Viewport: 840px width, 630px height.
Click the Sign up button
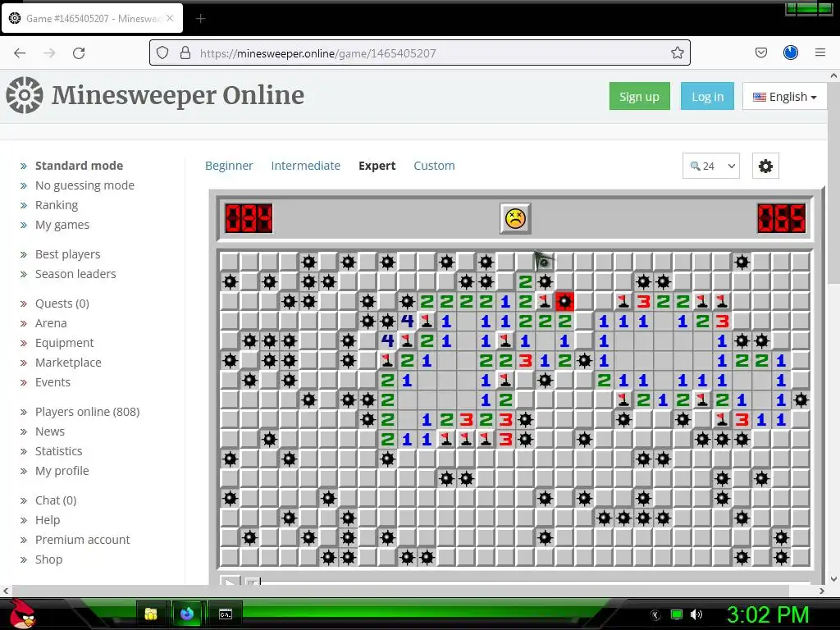pyautogui.click(x=640, y=97)
